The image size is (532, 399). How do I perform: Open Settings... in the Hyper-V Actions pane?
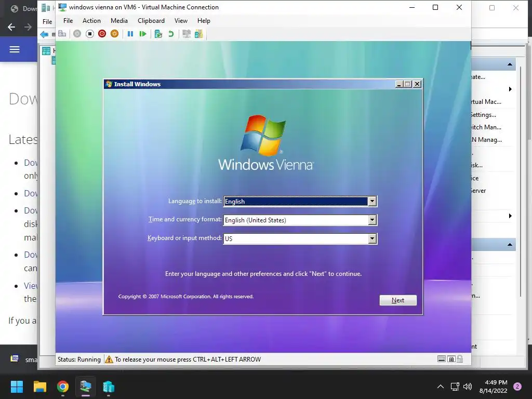(484, 115)
